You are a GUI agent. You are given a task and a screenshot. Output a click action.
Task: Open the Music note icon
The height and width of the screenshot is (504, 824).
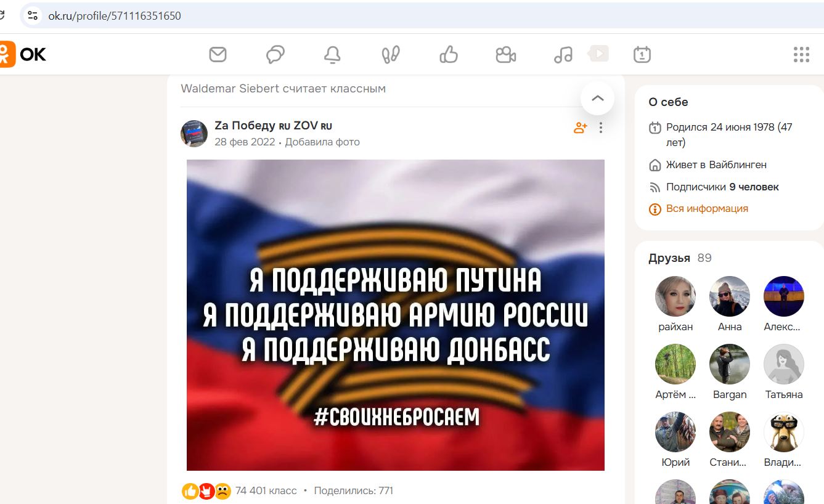(563, 55)
